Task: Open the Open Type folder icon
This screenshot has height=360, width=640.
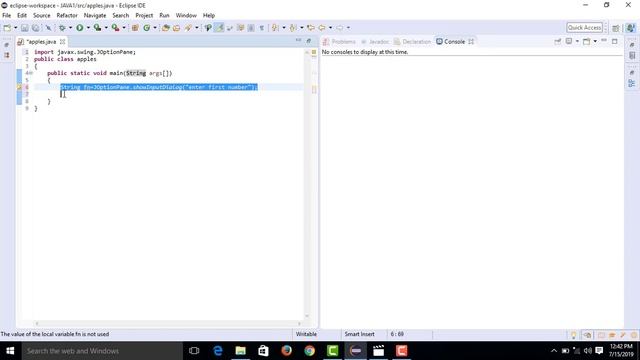Action: coord(166,28)
